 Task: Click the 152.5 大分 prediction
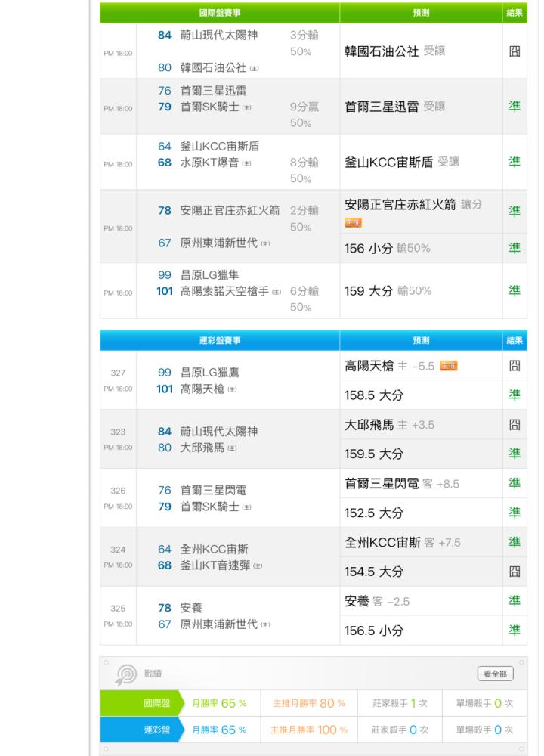click(373, 513)
